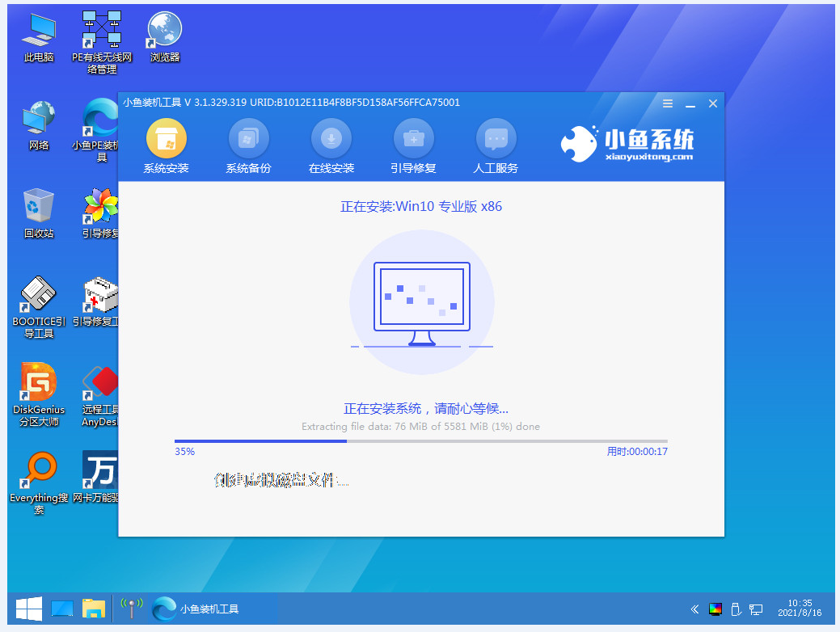Screen dimensions: 840x632
Task: Open File Explorer from taskbar
Action: click(x=93, y=609)
